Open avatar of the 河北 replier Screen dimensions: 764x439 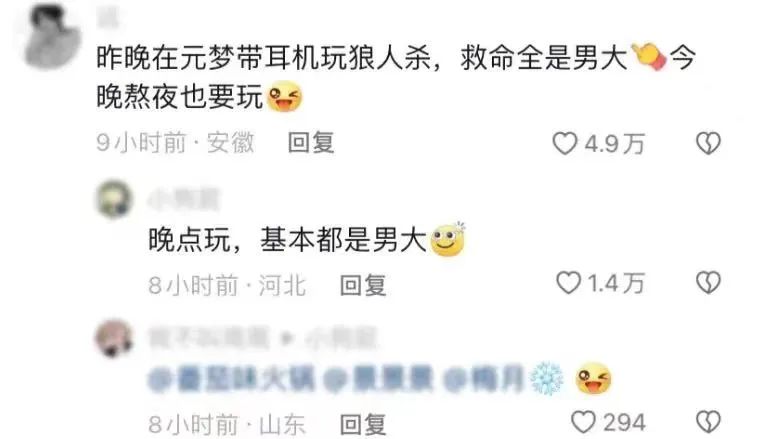coord(114,199)
